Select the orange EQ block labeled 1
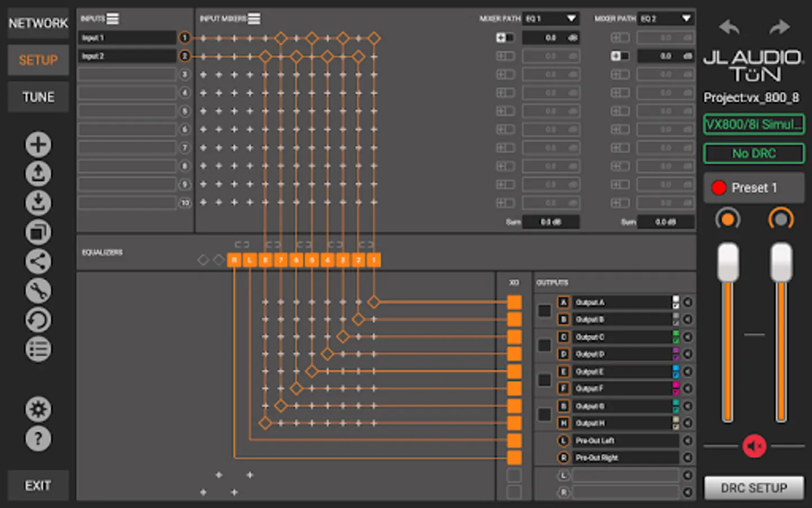Viewport: 812px width, 508px height. pos(373,260)
